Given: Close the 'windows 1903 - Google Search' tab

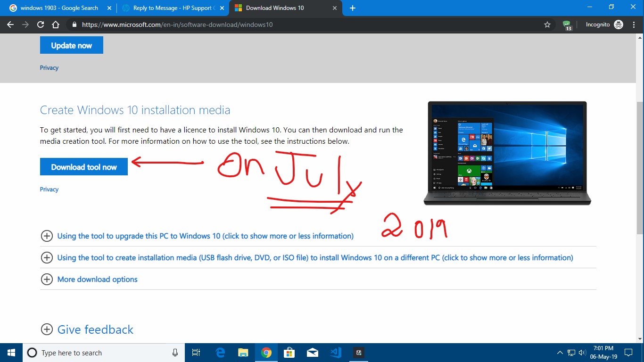Looking at the screenshot, I should (x=109, y=8).
